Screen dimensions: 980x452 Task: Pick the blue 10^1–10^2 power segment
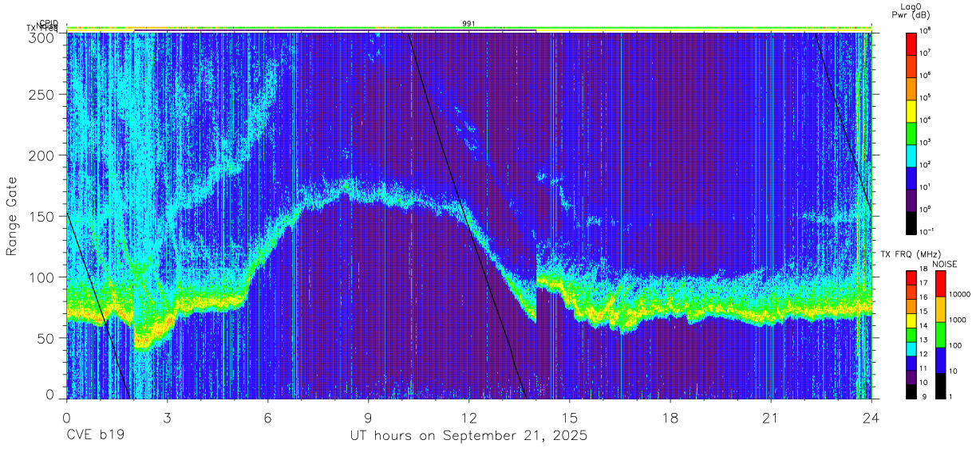click(x=911, y=177)
